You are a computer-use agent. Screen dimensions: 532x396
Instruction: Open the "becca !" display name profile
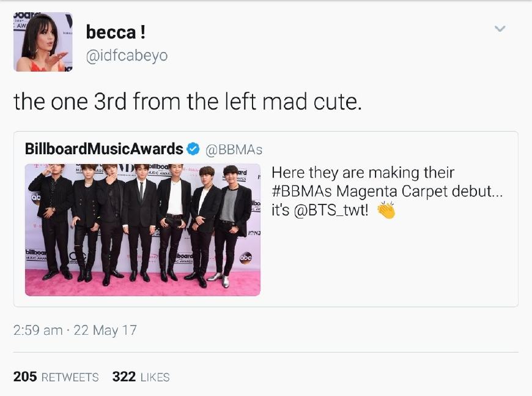[x=116, y=32]
